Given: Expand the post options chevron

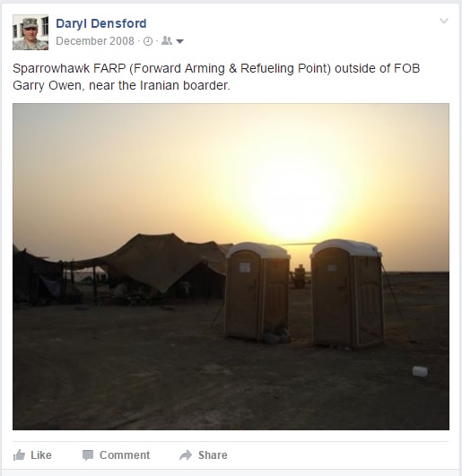Looking at the screenshot, I should click(x=444, y=21).
